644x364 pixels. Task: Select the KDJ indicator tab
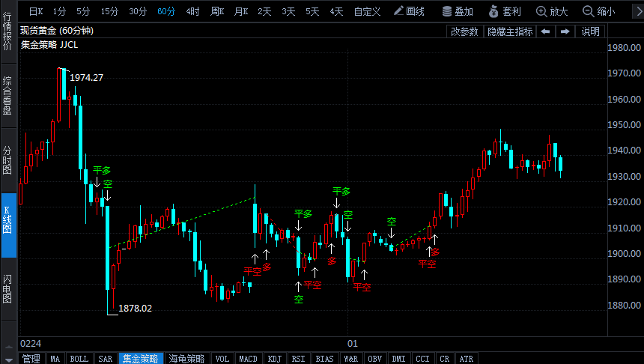pyautogui.click(x=274, y=359)
